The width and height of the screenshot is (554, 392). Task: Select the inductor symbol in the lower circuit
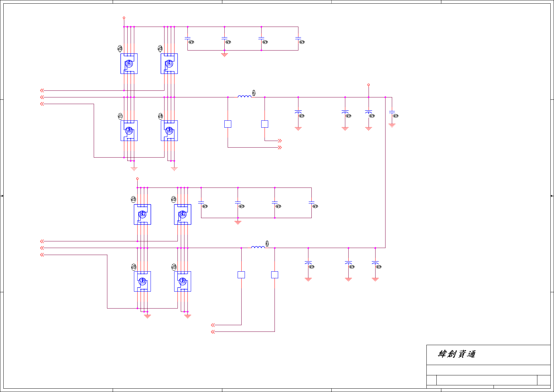[x=258, y=247]
